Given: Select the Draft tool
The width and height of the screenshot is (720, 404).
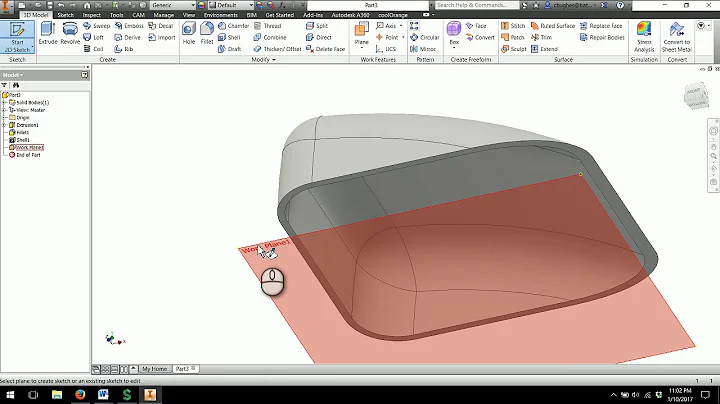Looking at the screenshot, I should [230, 49].
